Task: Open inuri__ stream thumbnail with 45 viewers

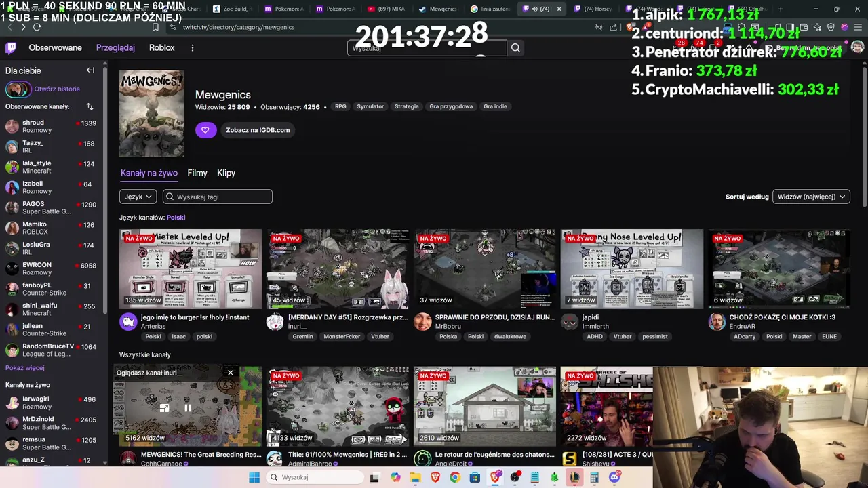Action: [338, 269]
